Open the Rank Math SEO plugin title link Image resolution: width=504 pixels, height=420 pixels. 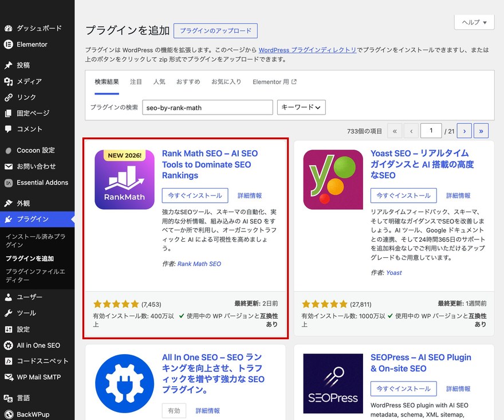[210, 164]
